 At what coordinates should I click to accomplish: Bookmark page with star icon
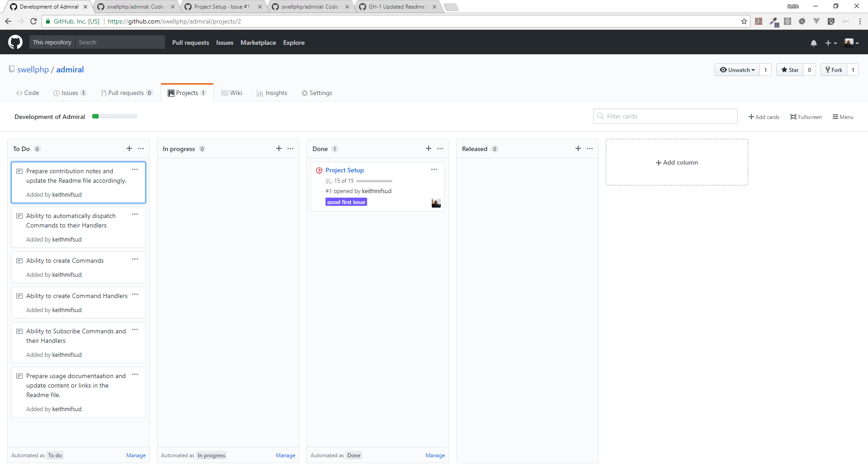(744, 21)
